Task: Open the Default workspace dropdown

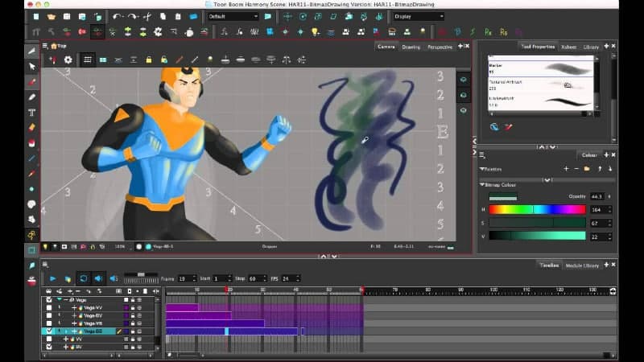Action: click(233, 16)
